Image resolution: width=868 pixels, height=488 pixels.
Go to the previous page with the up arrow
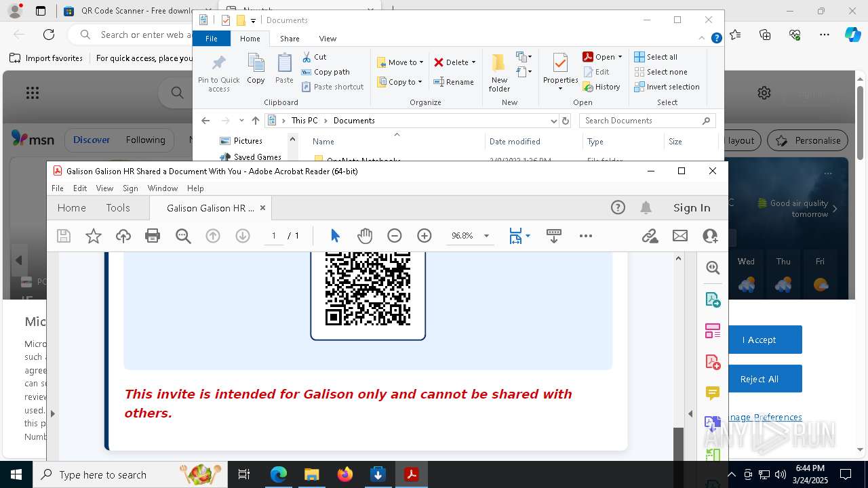(x=213, y=236)
